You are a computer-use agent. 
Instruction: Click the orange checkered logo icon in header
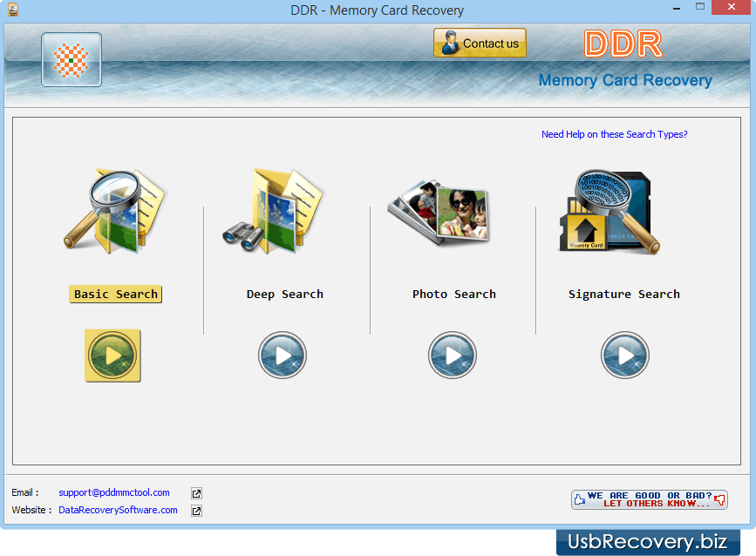[x=72, y=60]
